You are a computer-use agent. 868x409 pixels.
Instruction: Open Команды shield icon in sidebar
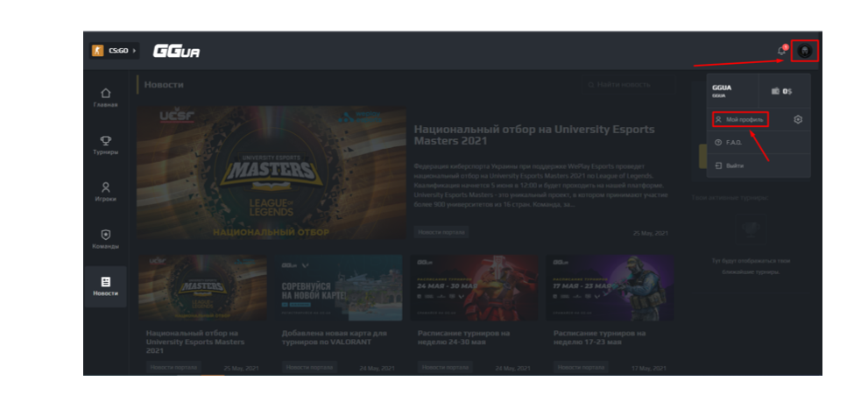(106, 239)
